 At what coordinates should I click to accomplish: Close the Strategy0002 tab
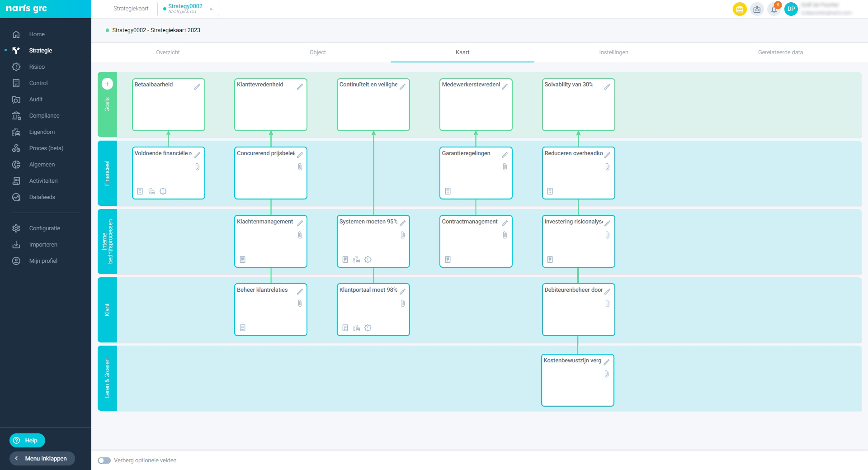click(211, 9)
